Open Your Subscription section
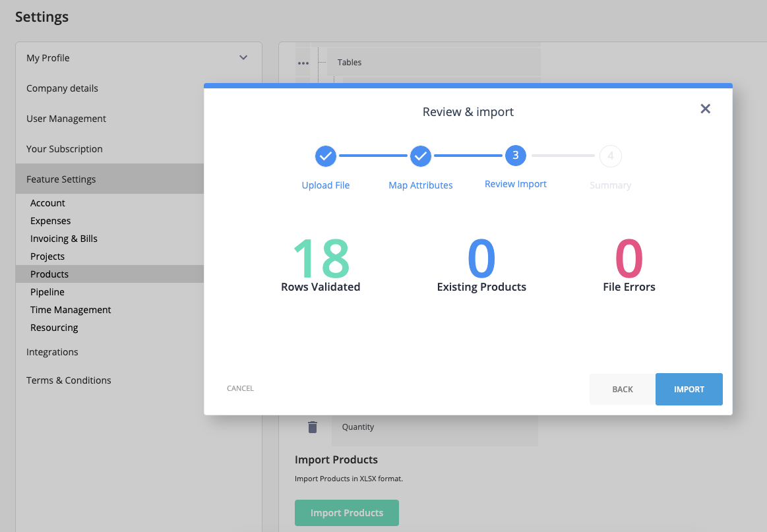Screen dimensions: 767x532 pyautogui.click(x=65, y=149)
